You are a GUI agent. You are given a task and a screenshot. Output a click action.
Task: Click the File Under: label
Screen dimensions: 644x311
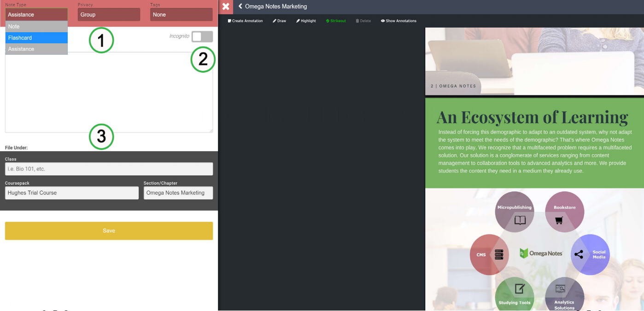coord(17,148)
